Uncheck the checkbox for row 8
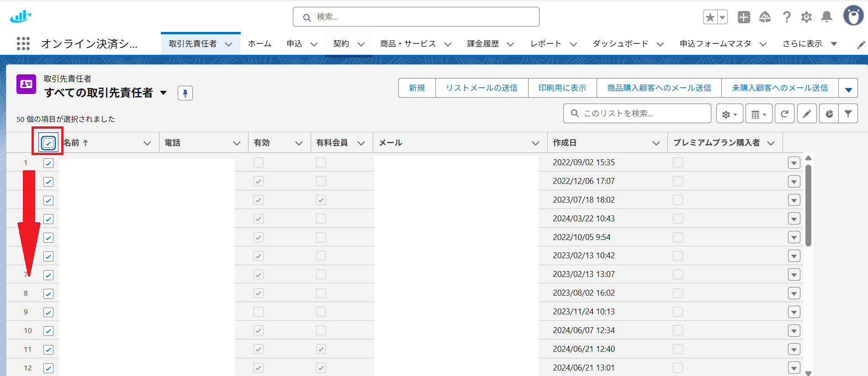This screenshot has height=376, width=868. [48, 294]
